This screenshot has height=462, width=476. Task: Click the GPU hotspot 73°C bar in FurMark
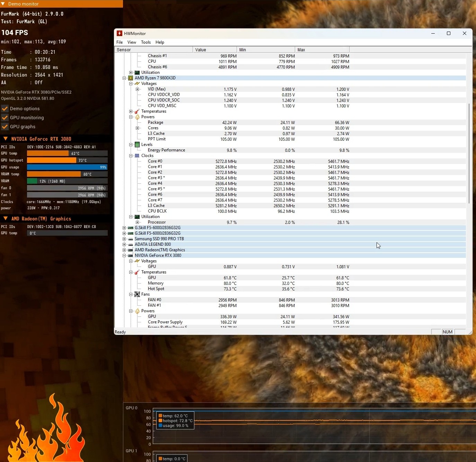(x=67, y=160)
